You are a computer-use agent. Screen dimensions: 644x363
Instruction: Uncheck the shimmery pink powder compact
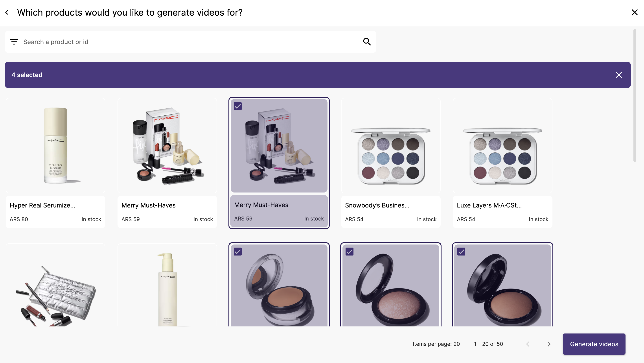click(349, 251)
